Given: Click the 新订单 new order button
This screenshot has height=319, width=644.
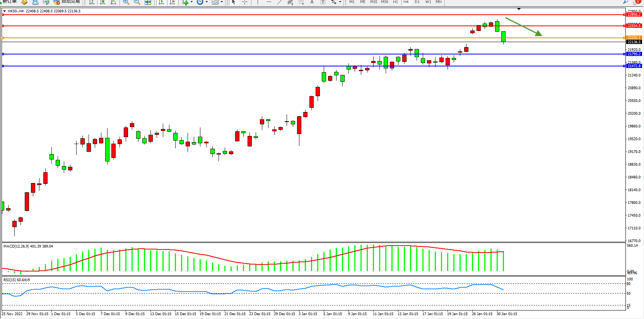Looking at the screenshot, I should point(9,2).
